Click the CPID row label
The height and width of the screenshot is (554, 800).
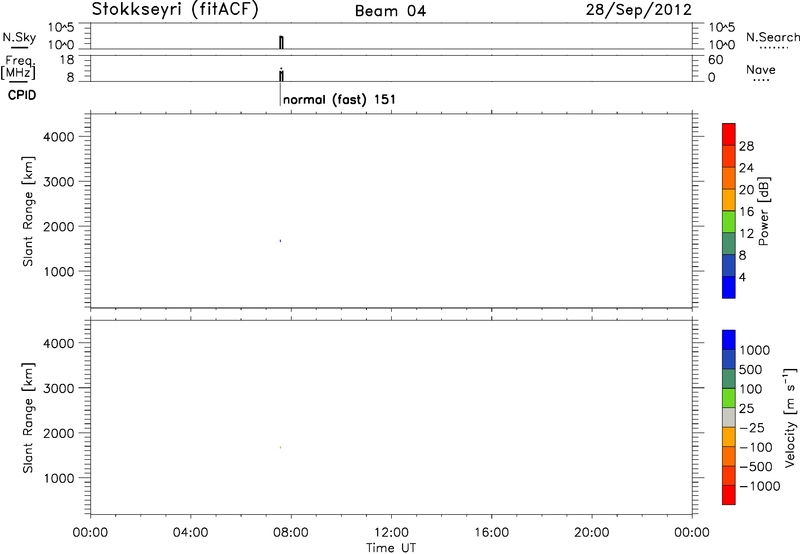pyautogui.click(x=22, y=95)
